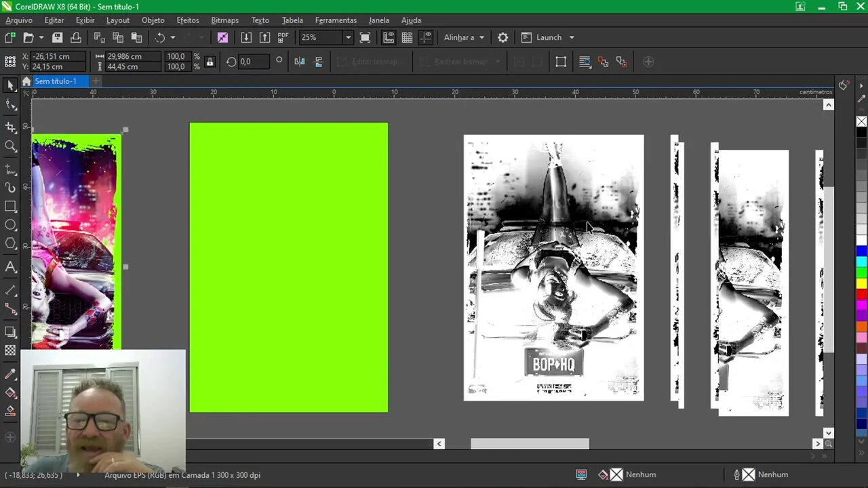Select the Parallel Dimension tool

tap(10, 290)
